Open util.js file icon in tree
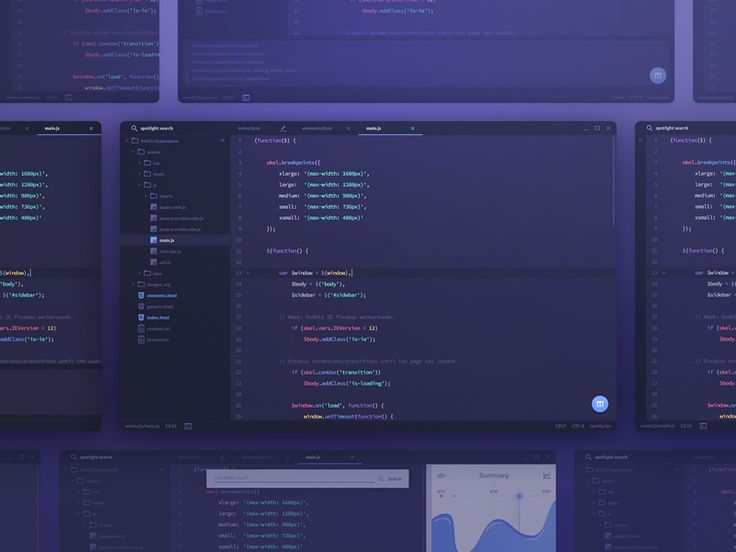The image size is (736, 552). point(153,262)
